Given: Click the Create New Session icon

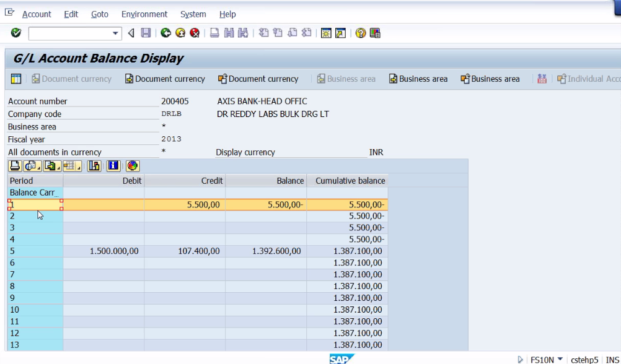Looking at the screenshot, I should (x=326, y=33).
